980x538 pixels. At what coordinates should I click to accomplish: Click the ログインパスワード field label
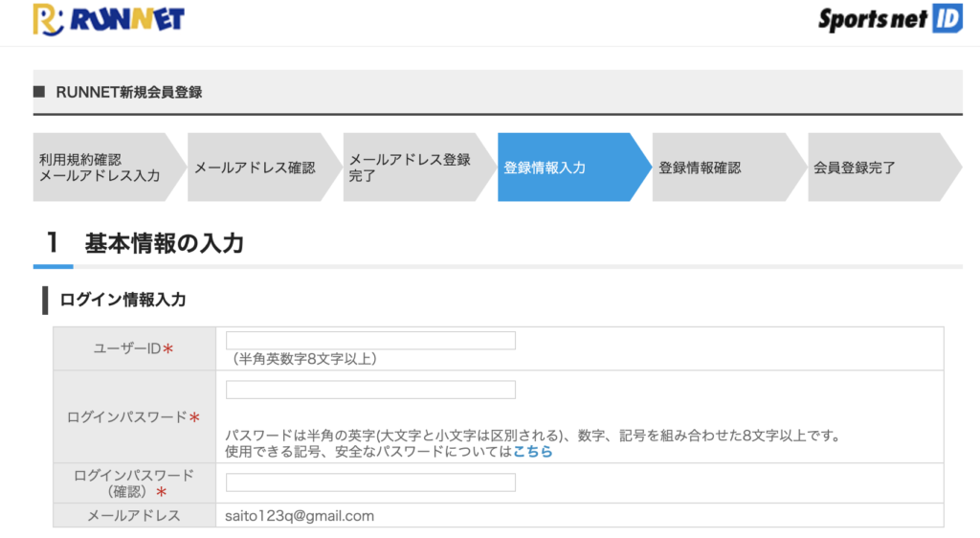[x=133, y=416]
